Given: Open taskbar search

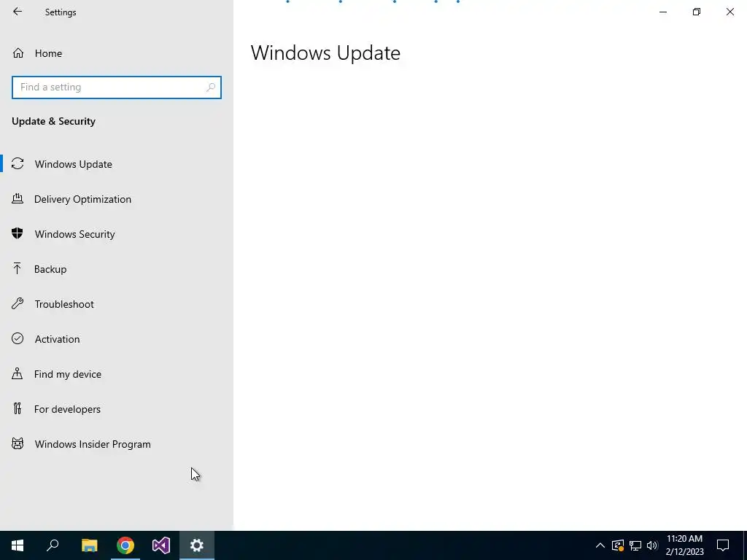Looking at the screenshot, I should coord(53,545).
